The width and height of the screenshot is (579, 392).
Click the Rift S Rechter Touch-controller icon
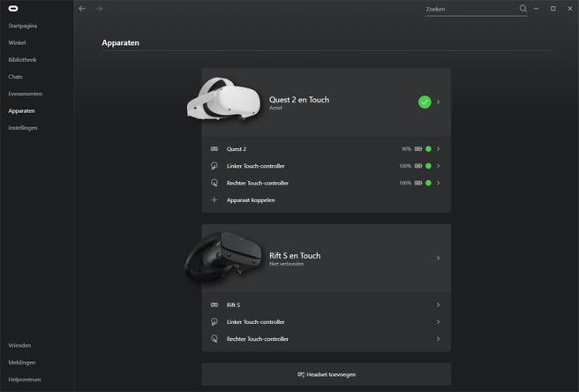click(x=214, y=339)
